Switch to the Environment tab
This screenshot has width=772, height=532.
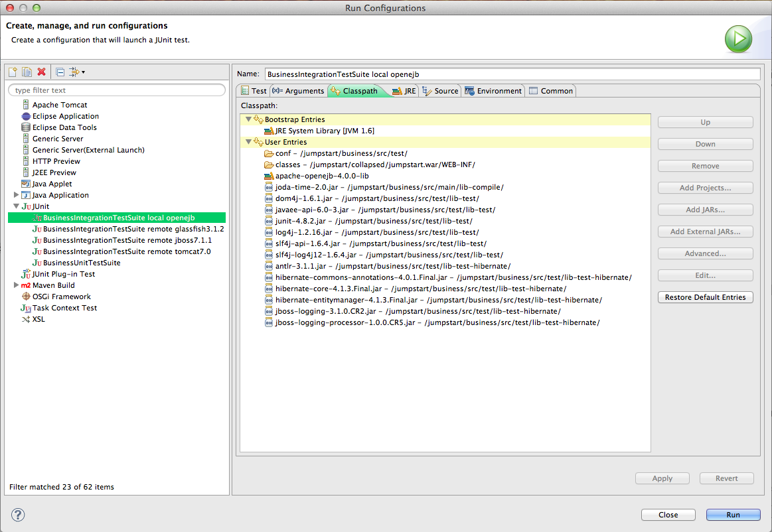[493, 91]
